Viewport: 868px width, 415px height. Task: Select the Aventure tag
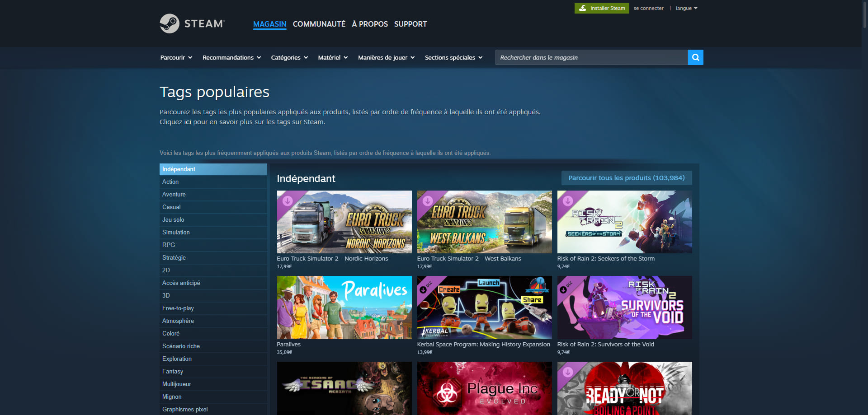coord(213,194)
